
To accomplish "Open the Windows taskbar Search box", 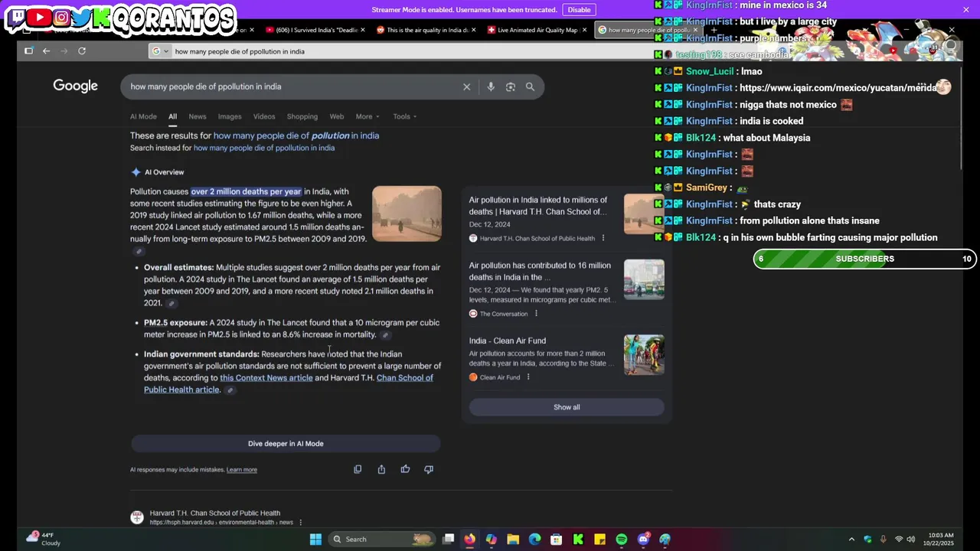I will point(381,540).
